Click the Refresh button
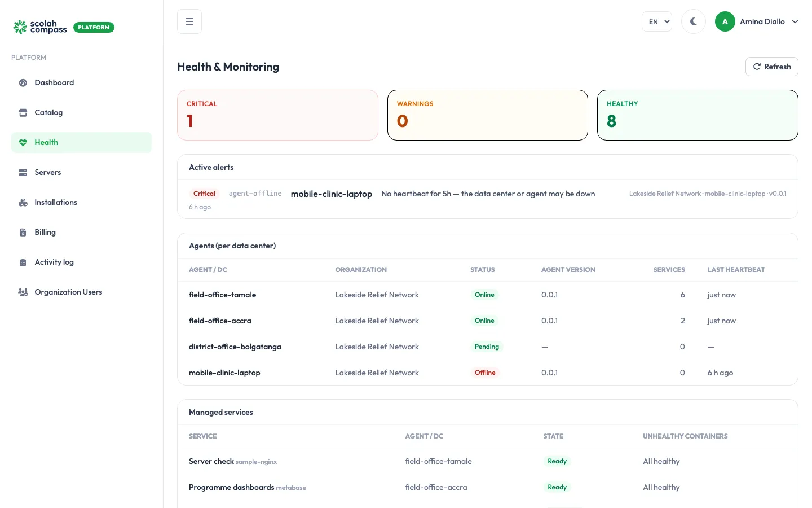812x508 pixels. 772,67
